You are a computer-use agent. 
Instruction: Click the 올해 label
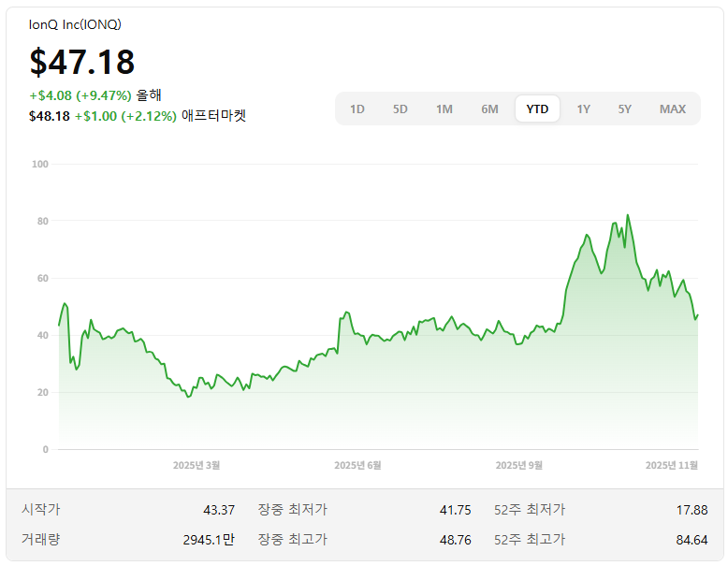(149, 95)
